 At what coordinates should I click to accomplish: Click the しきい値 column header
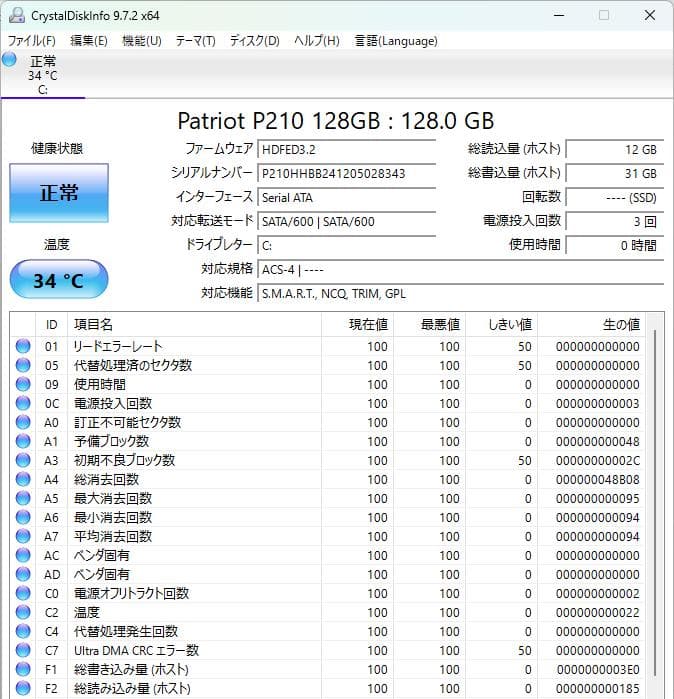502,325
